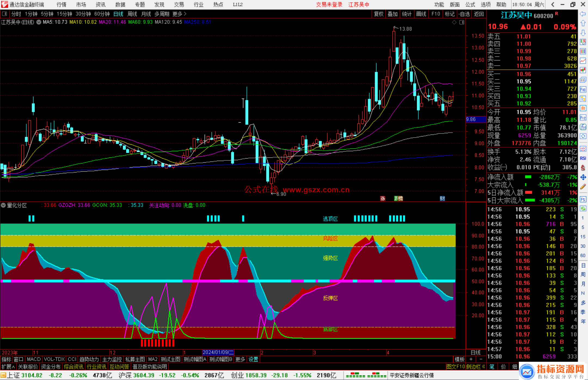Open the orange document sidebar icon
The height and width of the screenshot is (380, 588).
click(x=583, y=108)
